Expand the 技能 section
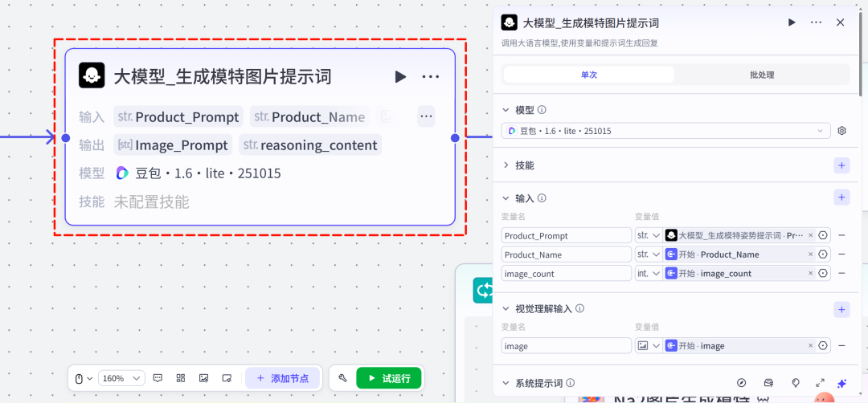The height and width of the screenshot is (403, 868). point(506,165)
